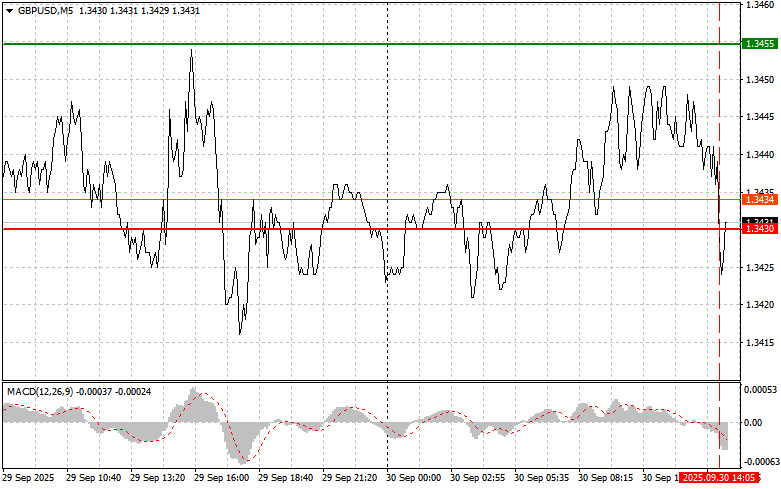Click the 1.3440 price scale value
Viewport: 781px width, 489px height.
click(760, 155)
